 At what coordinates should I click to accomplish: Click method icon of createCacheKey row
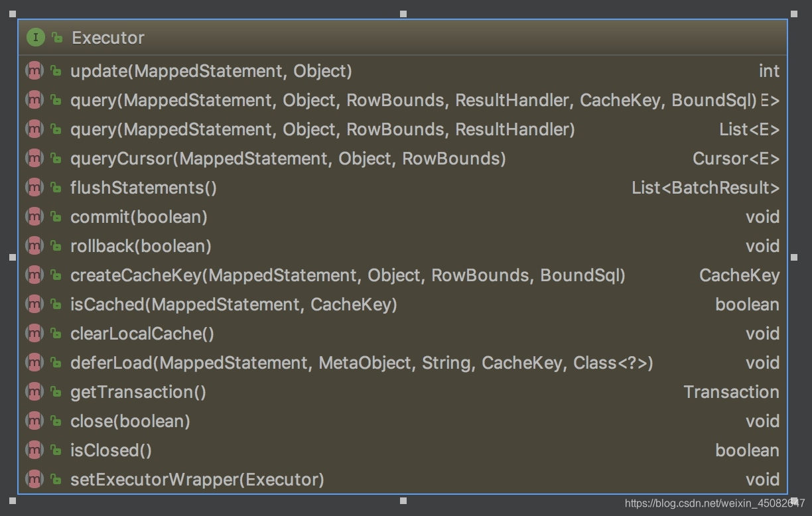click(x=34, y=275)
